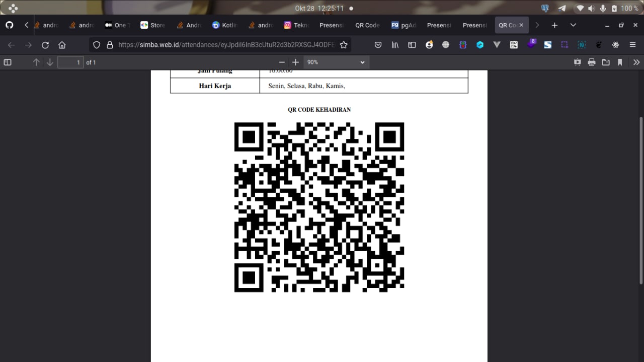Open current view bookmark link
Image resolution: width=644 pixels, height=362 pixels.
(620, 62)
